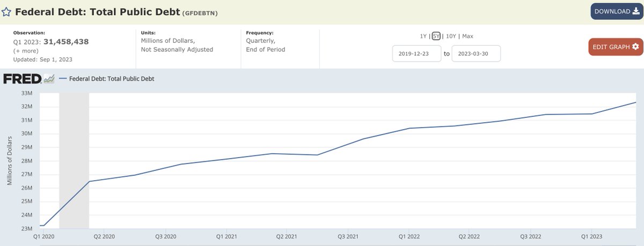Star the Federal Debt series as favorite

8,12
